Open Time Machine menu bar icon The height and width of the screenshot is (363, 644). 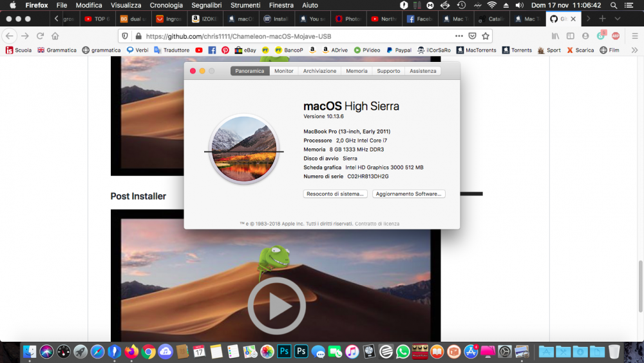point(461,5)
